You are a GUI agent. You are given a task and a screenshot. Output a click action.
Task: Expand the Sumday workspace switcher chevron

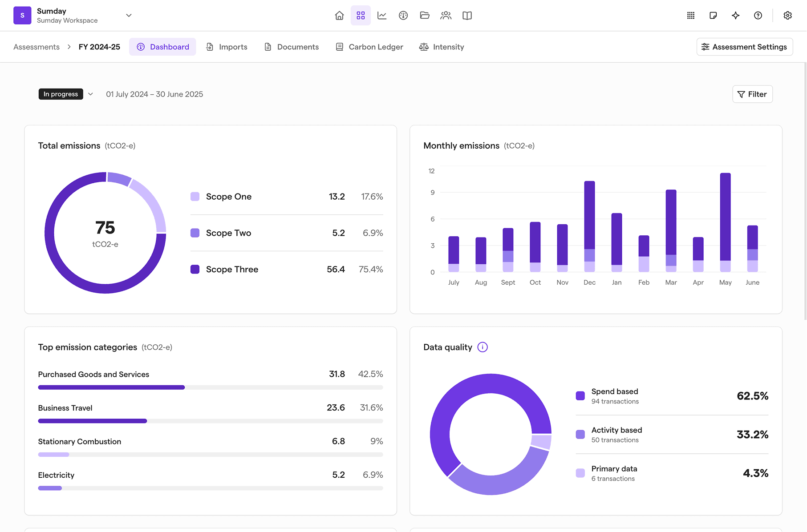tap(129, 16)
